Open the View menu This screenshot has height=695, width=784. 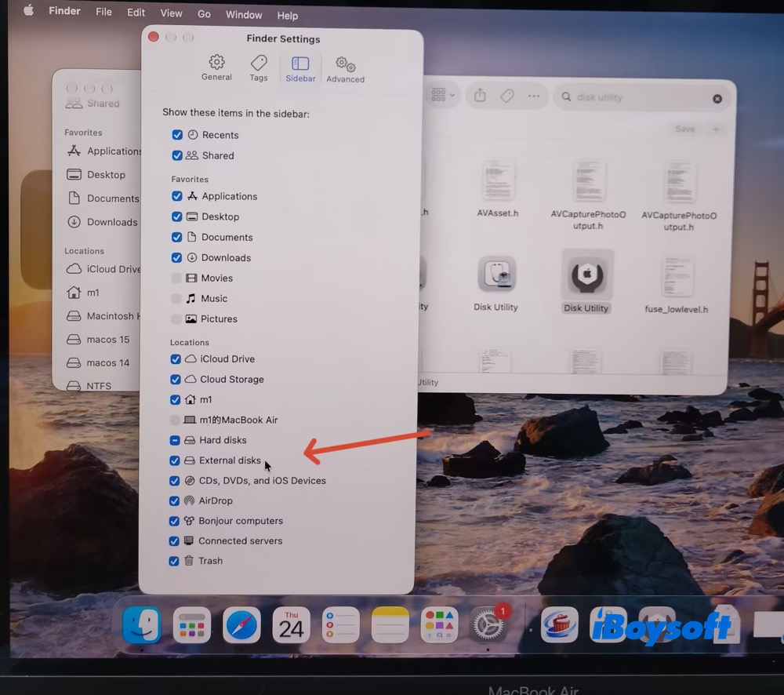coord(171,13)
